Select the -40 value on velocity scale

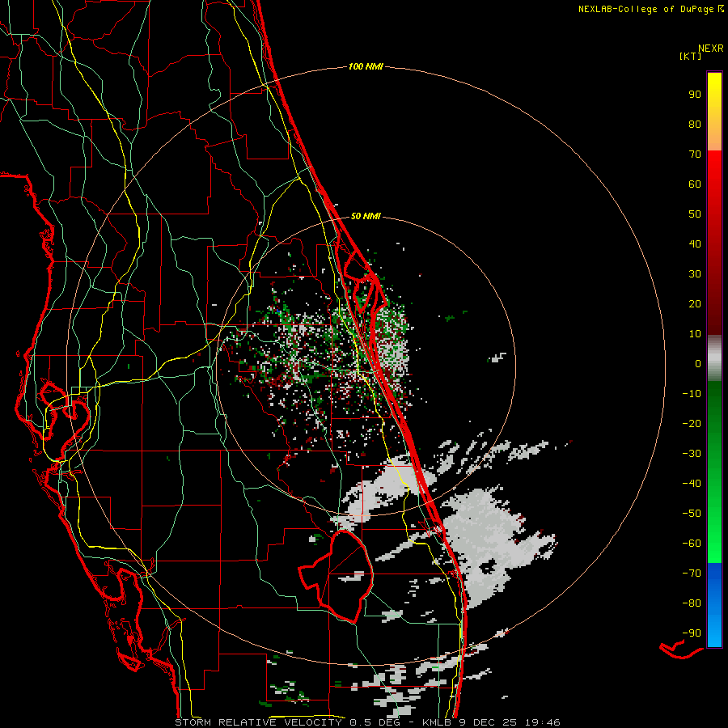pyautogui.click(x=692, y=484)
